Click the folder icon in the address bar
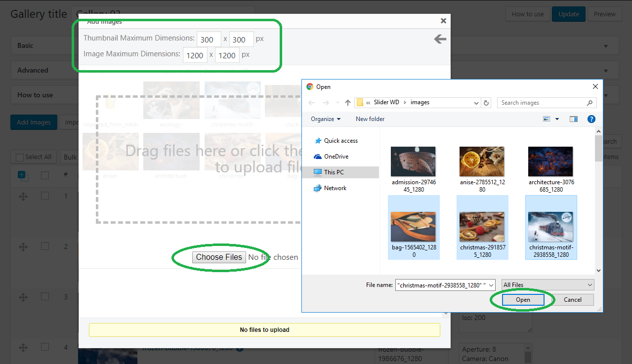 (x=360, y=103)
